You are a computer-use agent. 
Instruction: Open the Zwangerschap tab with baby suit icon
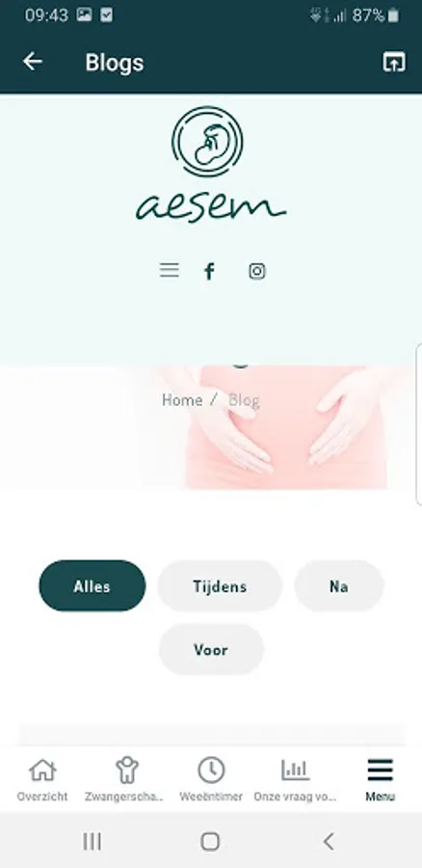point(126,779)
